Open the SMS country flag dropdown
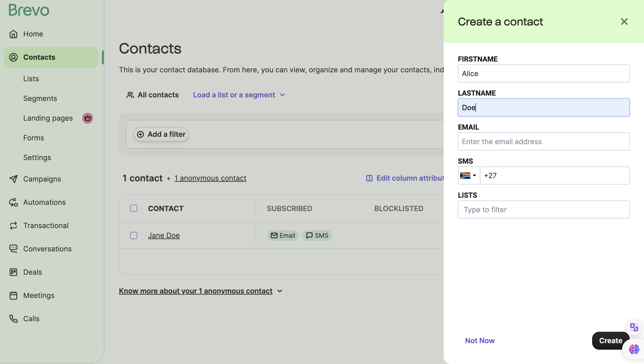 [x=468, y=176]
